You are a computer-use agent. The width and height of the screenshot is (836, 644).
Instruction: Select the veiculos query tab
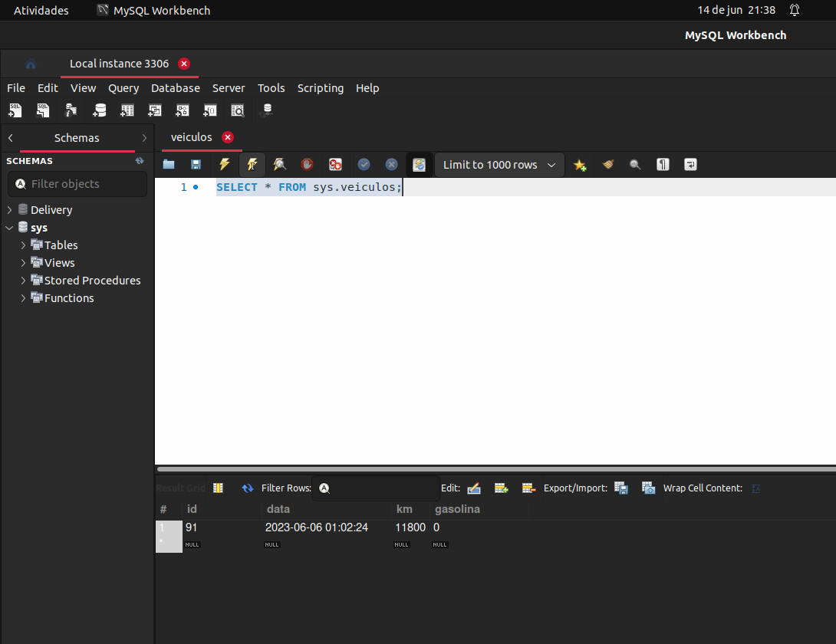(x=192, y=137)
